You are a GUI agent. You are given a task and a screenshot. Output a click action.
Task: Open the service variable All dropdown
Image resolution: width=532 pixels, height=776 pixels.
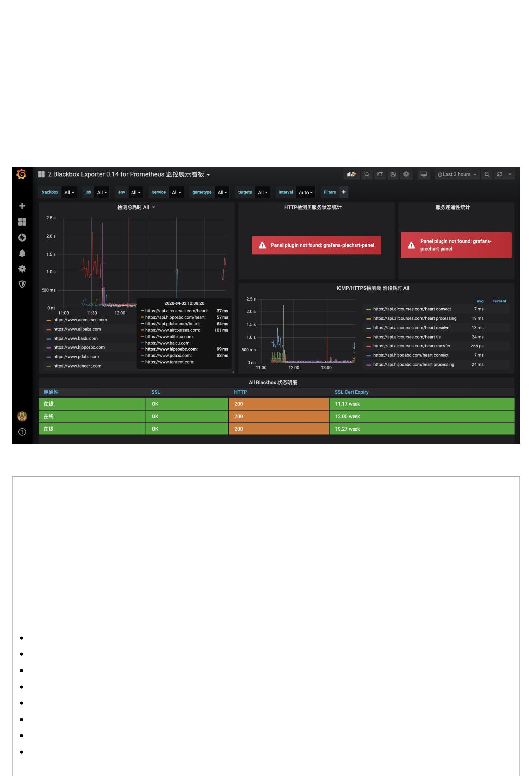(x=177, y=192)
